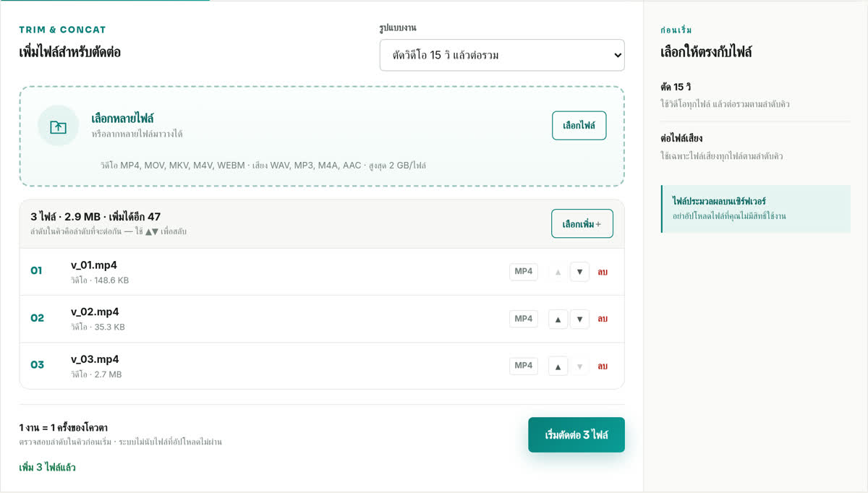Click the เลือกให้ตรงกับไฟล์ sidebar heading
This screenshot has height=493, width=868.
[706, 52]
